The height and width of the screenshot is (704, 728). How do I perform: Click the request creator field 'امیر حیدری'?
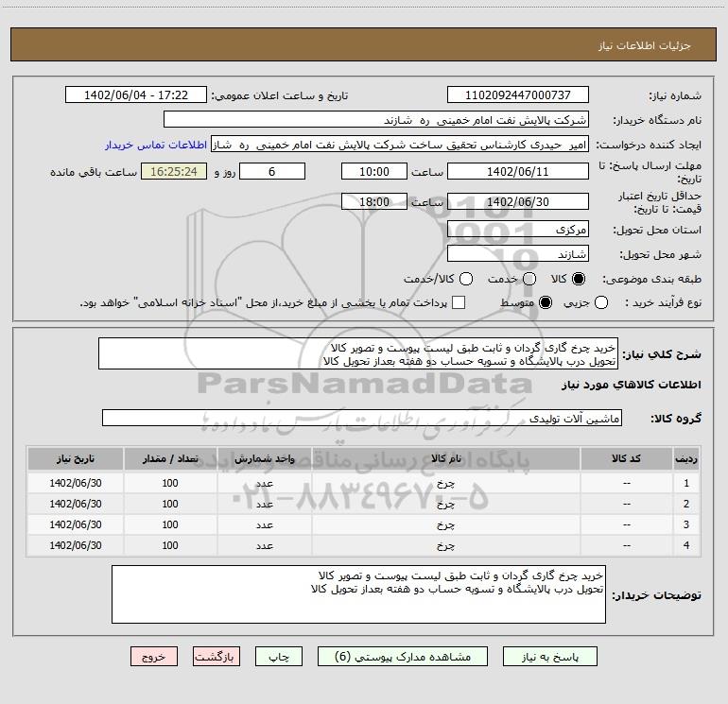(x=400, y=145)
